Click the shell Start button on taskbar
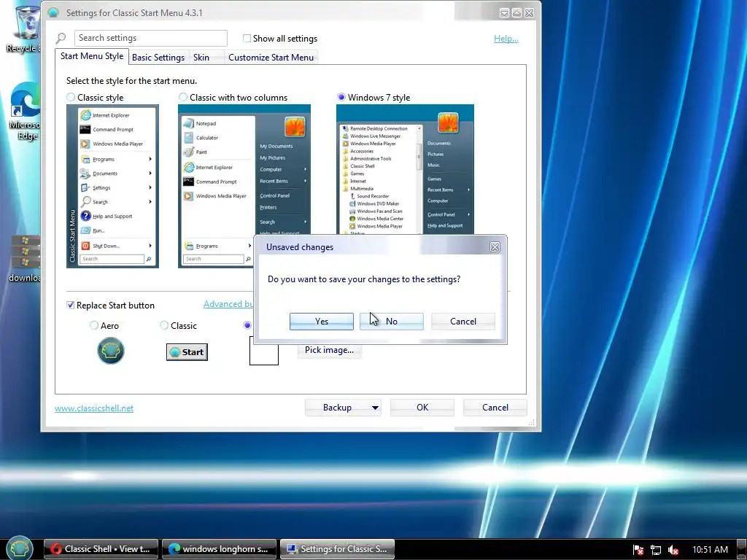This screenshot has width=747, height=560. pyautogui.click(x=20, y=548)
